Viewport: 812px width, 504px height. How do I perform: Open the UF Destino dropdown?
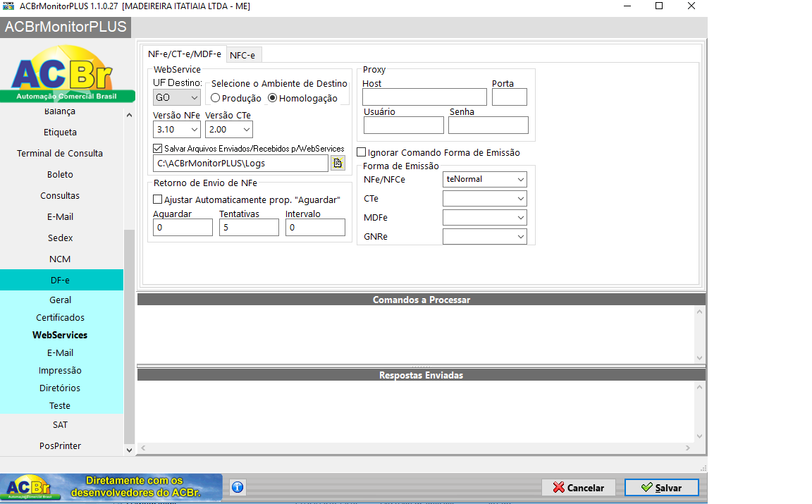coord(177,97)
